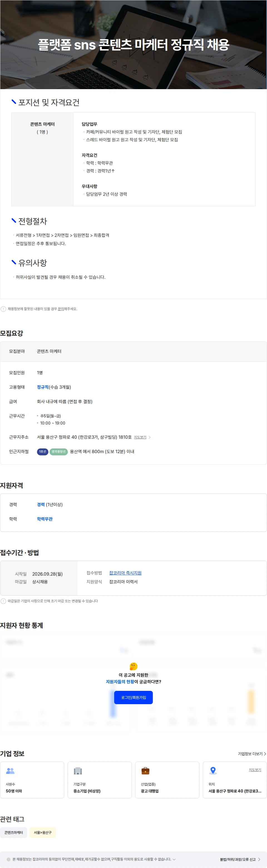
Task: Click chevron next to 기업정보 더보기
Action: click(x=265, y=754)
